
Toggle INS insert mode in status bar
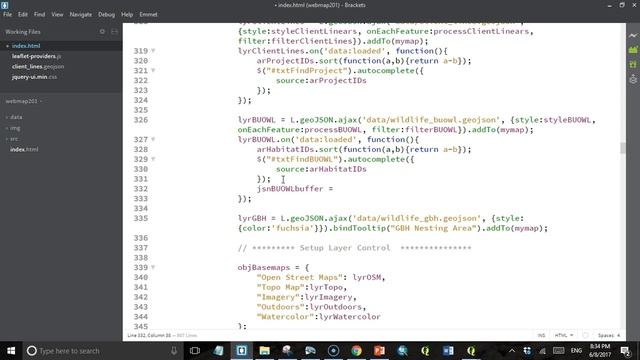click(x=541, y=335)
